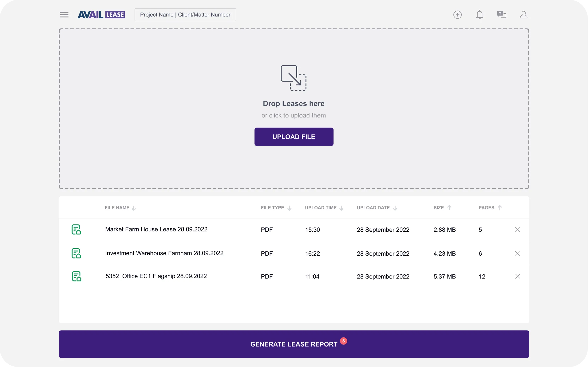
Task: Open the hamburger navigation menu
Action: coord(64,15)
